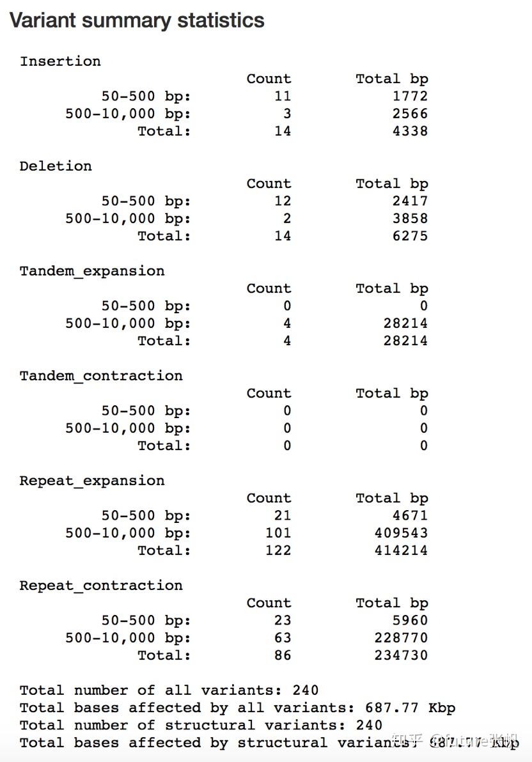
Task: Select the Tandem_expansion section label
Action: (92, 271)
